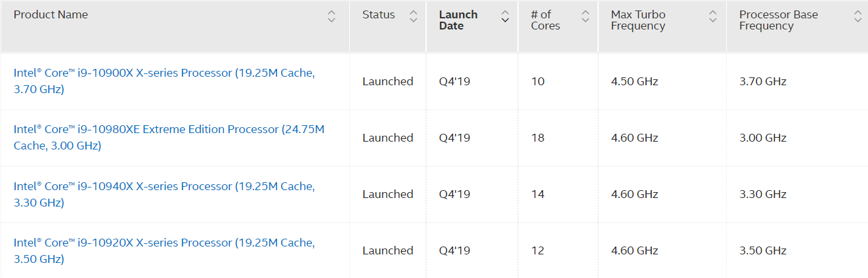Click sort arrows icon beside # of Cores
This screenshot has width=868, height=278.
pyautogui.click(x=585, y=17)
